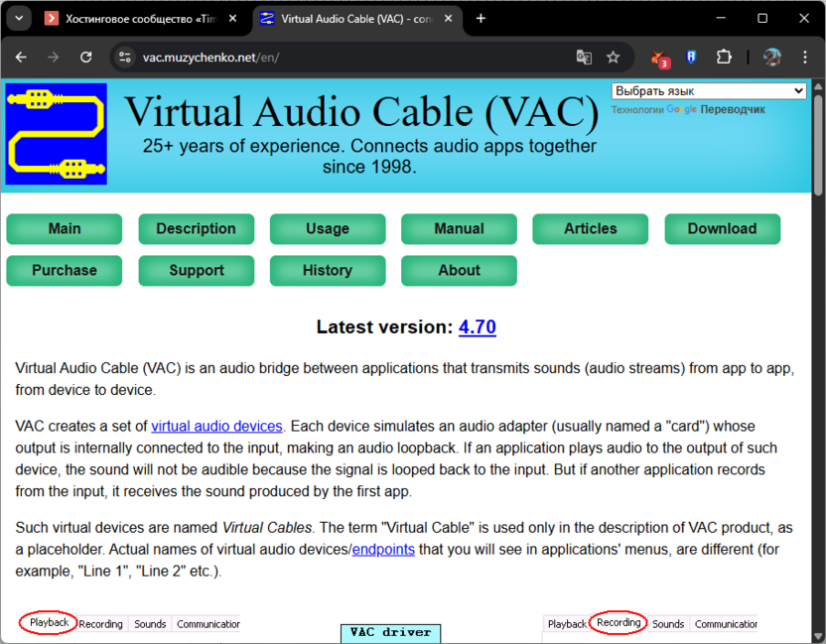The image size is (826, 644).
Task: Go to the Main page button
Action: 65,228
